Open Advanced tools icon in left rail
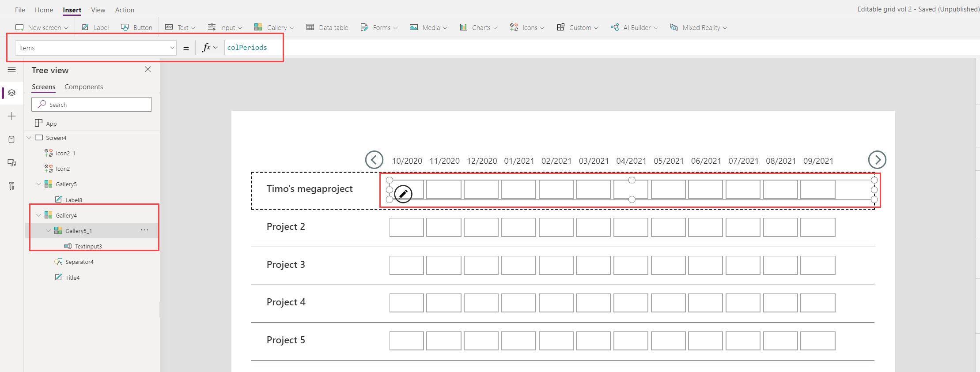 point(12,186)
